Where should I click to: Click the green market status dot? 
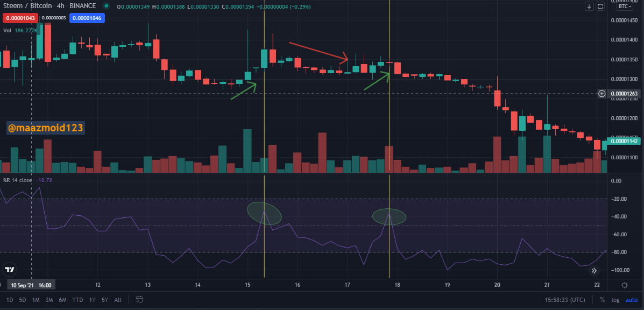click(107, 6)
